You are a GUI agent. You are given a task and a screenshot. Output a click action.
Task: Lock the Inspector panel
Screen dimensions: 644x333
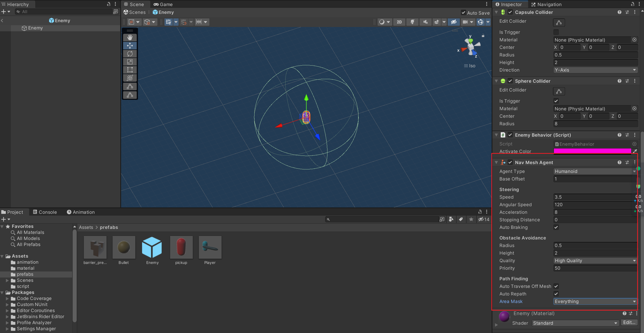pos(633,4)
